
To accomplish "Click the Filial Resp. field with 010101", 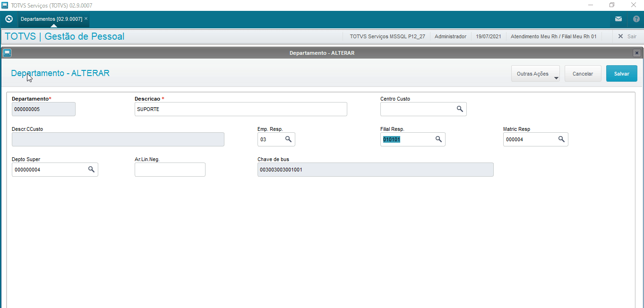I will (413, 139).
